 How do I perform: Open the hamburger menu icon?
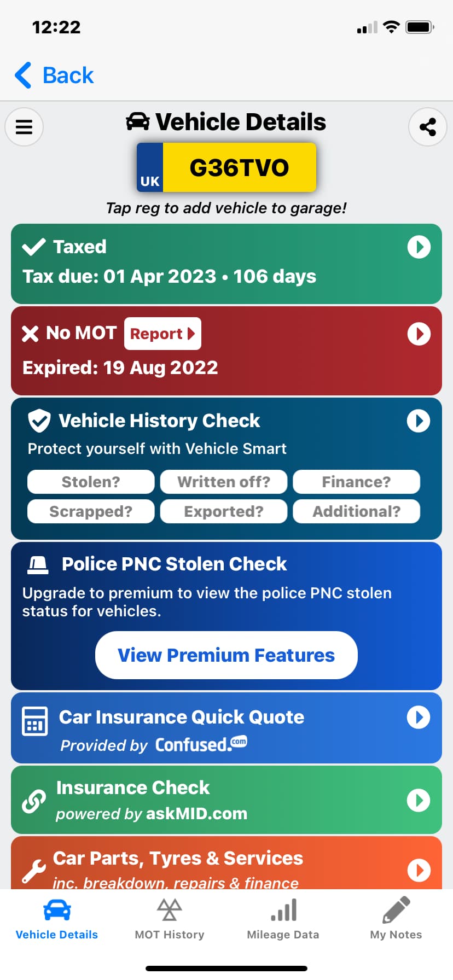click(x=24, y=127)
